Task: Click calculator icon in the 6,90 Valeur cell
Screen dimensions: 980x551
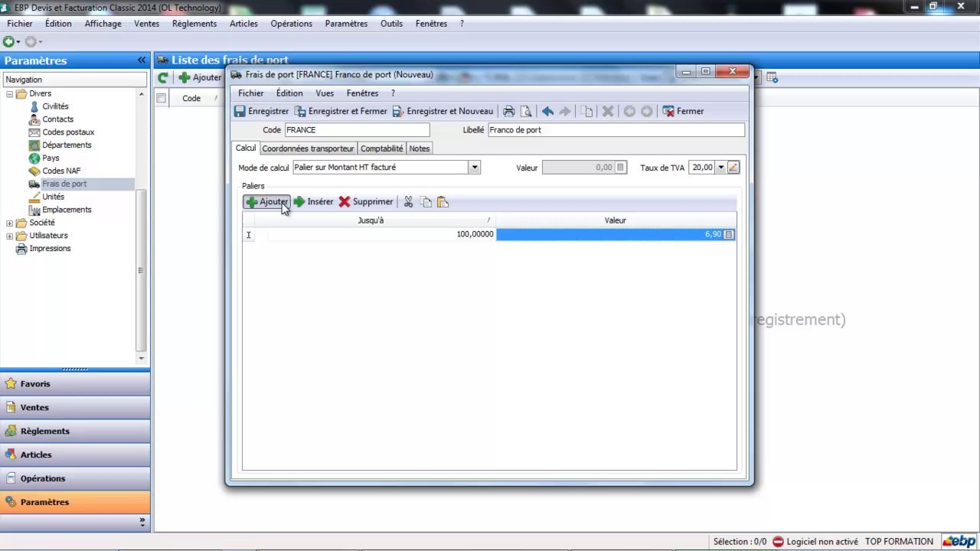Action: [729, 234]
